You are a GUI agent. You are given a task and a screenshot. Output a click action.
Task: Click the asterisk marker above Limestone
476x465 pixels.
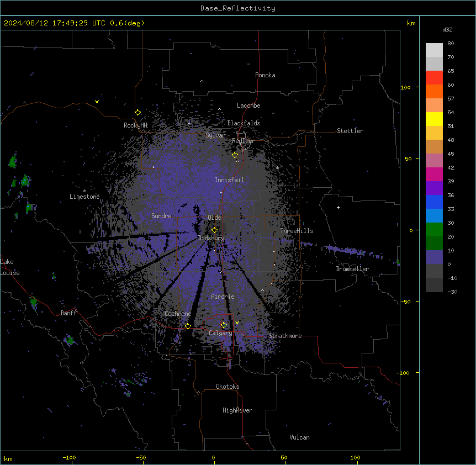click(x=84, y=191)
